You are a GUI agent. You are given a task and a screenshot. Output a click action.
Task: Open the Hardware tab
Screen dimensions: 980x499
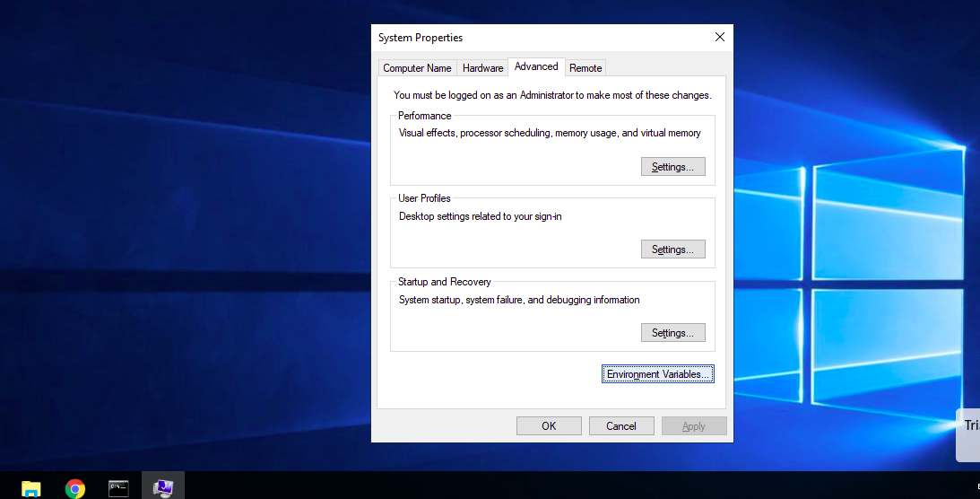482,68
